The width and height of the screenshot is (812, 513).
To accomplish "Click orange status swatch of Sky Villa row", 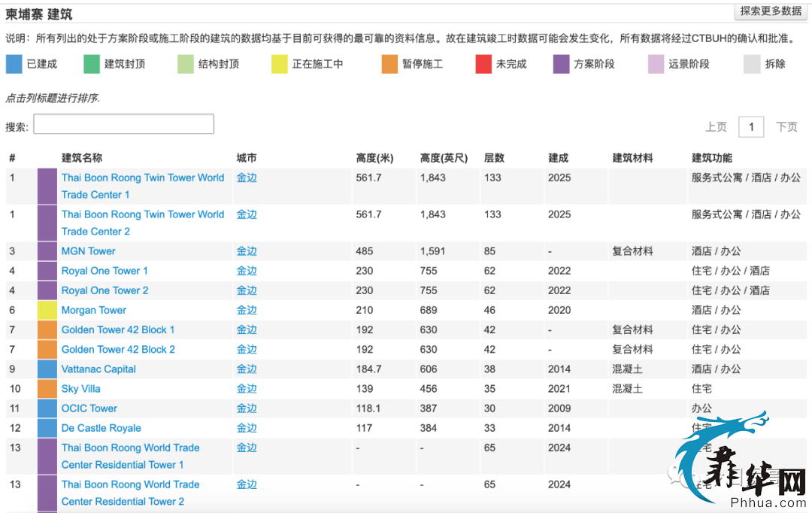I will (47, 389).
